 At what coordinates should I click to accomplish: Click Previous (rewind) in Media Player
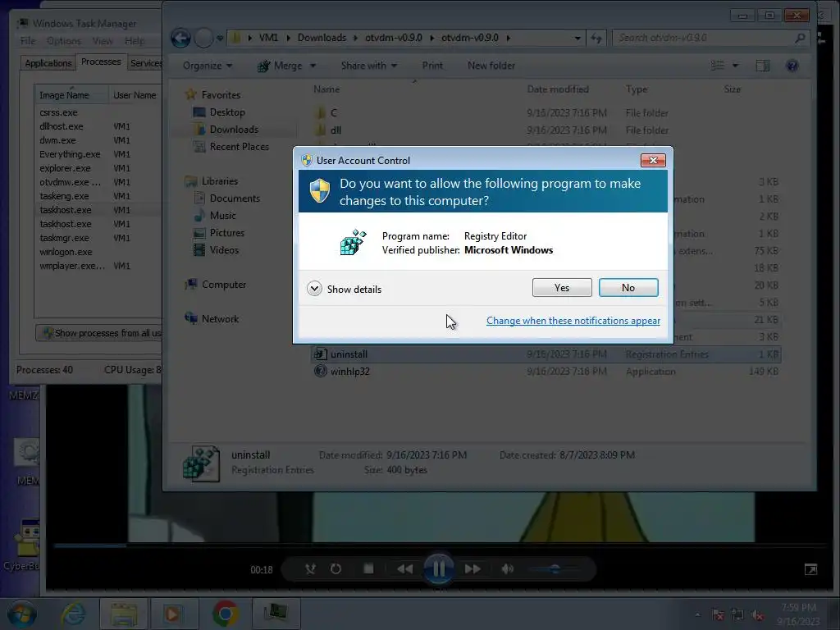pos(405,568)
